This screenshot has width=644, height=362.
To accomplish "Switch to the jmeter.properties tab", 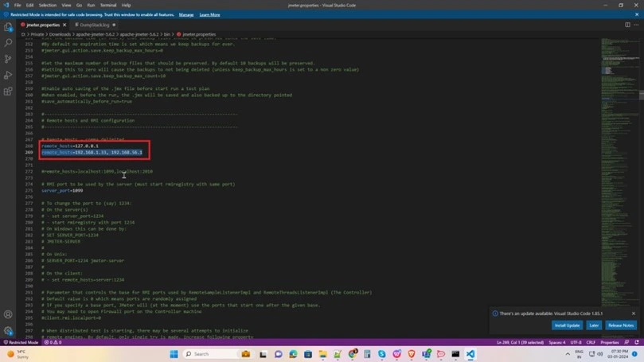I will point(43,25).
